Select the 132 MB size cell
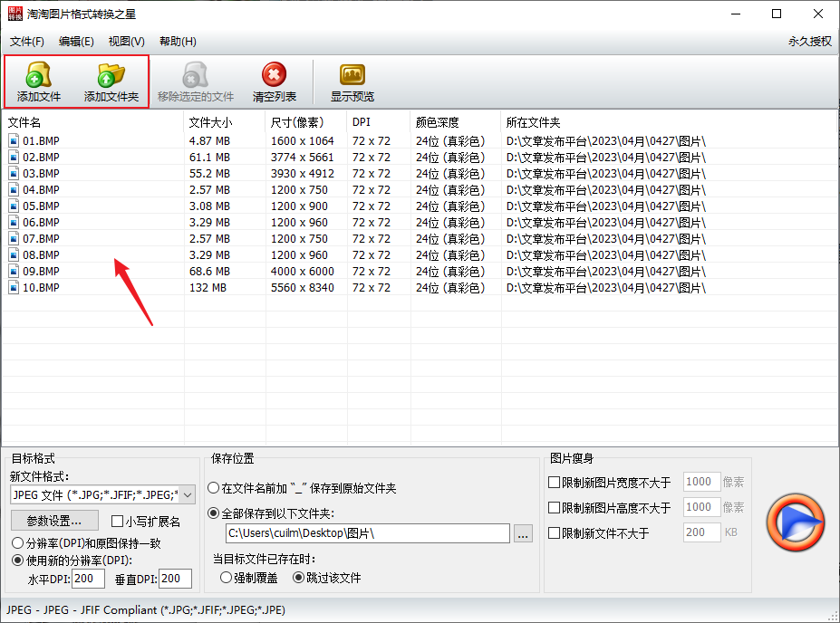Viewport: 840px width, 623px height. click(x=208, y=288)
